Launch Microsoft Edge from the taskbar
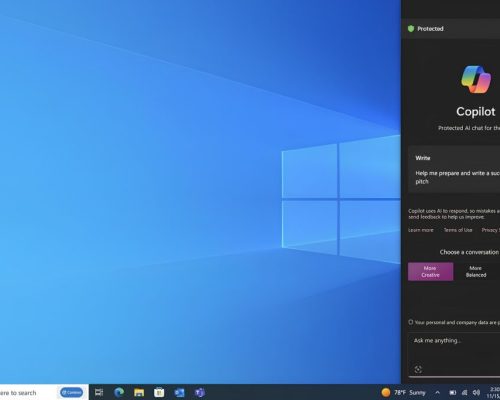Screen dimensions: 500x400 click(119, 392)
